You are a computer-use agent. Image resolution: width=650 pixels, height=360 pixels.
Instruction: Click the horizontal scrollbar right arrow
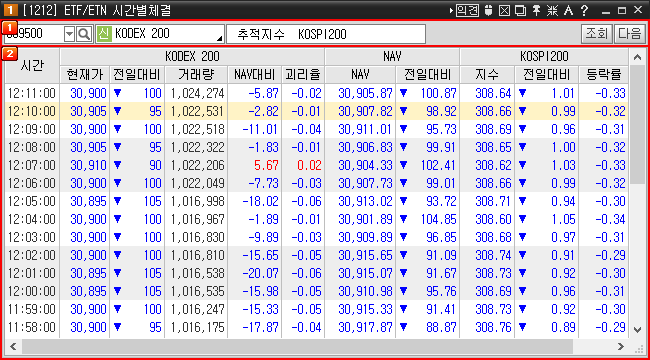(x=621, y=346)
